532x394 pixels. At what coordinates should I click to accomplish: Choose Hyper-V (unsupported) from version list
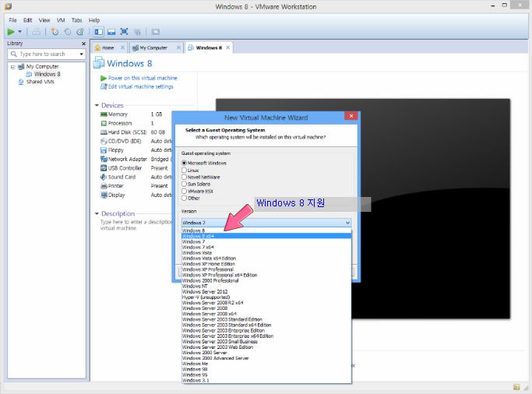click(x=266, y=297)
